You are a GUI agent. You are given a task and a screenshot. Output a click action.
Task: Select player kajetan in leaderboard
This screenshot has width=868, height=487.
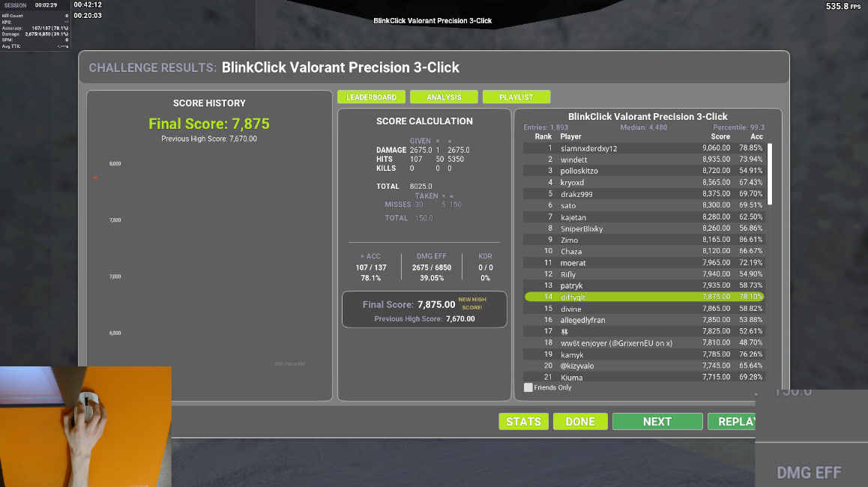644,217
